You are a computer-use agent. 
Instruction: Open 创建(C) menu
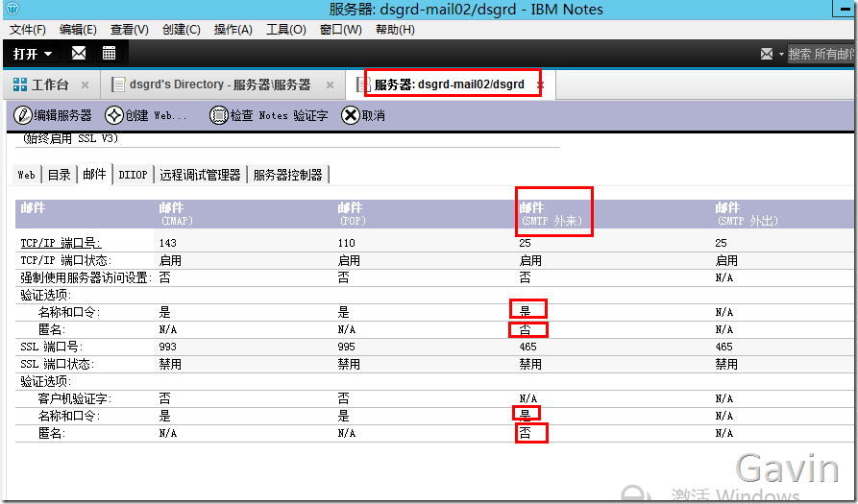pyautogui.click(x=182, y=30)
